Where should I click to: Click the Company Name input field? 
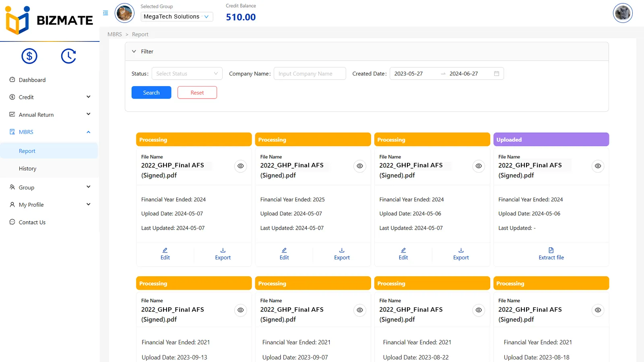click(309, 74)
